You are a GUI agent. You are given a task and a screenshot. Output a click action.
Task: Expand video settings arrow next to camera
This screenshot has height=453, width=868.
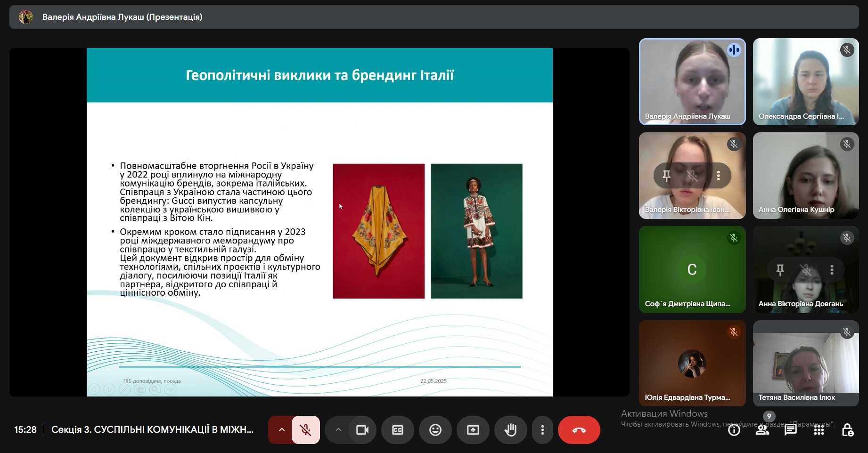tap(338, 430)
